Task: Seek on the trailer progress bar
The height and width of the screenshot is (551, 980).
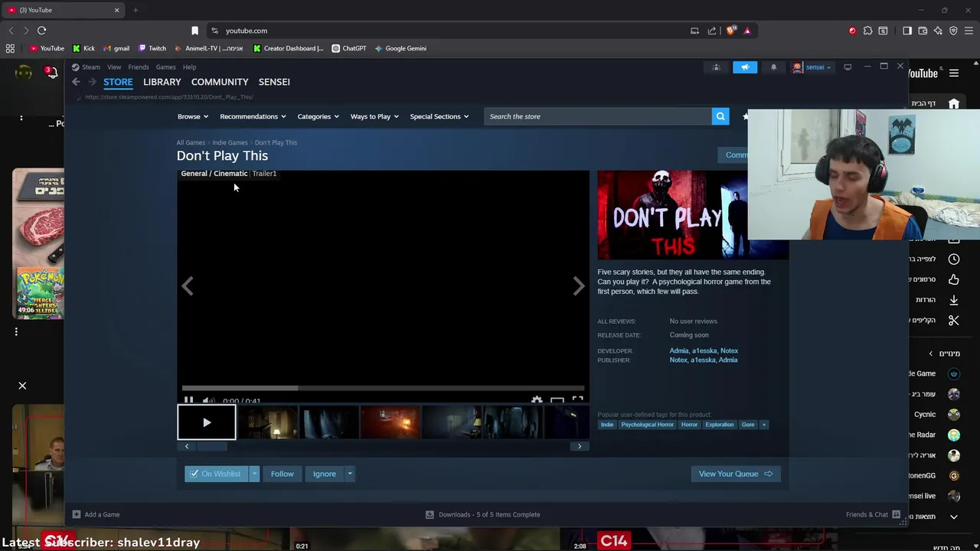Action: click(384, 388)
